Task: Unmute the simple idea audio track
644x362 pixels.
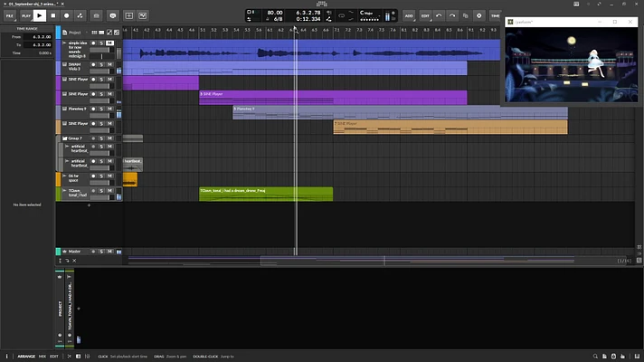Action: pos(109,43)
